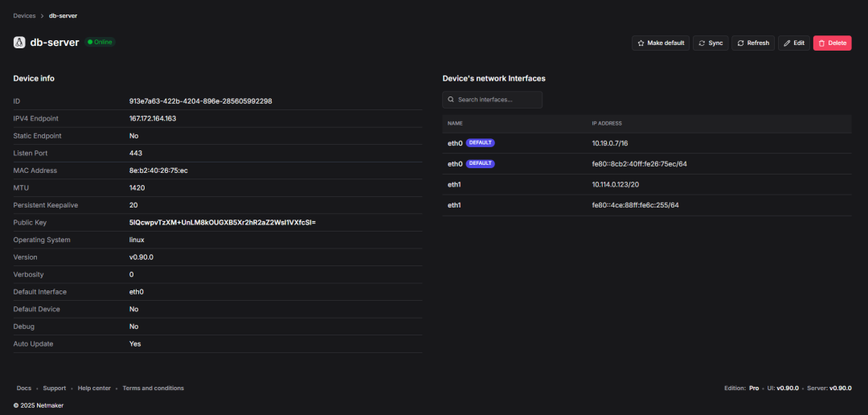The image size is (868, 415).
Task: Click the DEFAULT badge on the fe80::8cb2 row
Action: (x=481, y=163)
